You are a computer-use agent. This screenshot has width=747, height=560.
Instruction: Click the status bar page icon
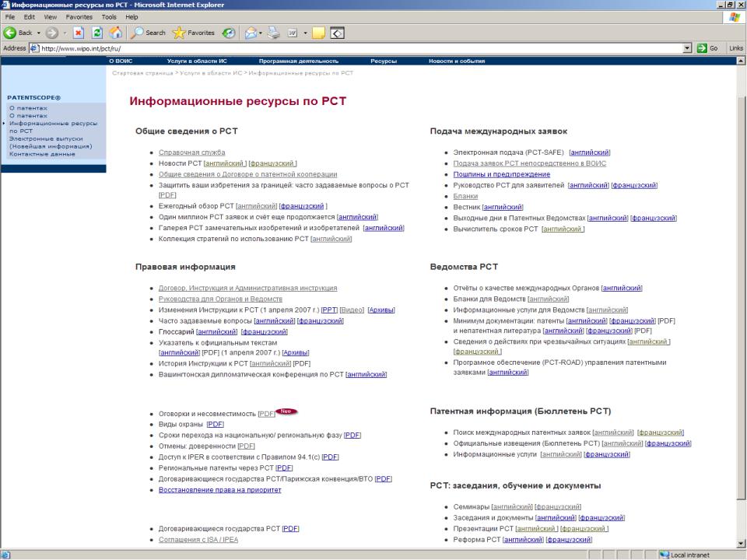(x=5, y=555)
